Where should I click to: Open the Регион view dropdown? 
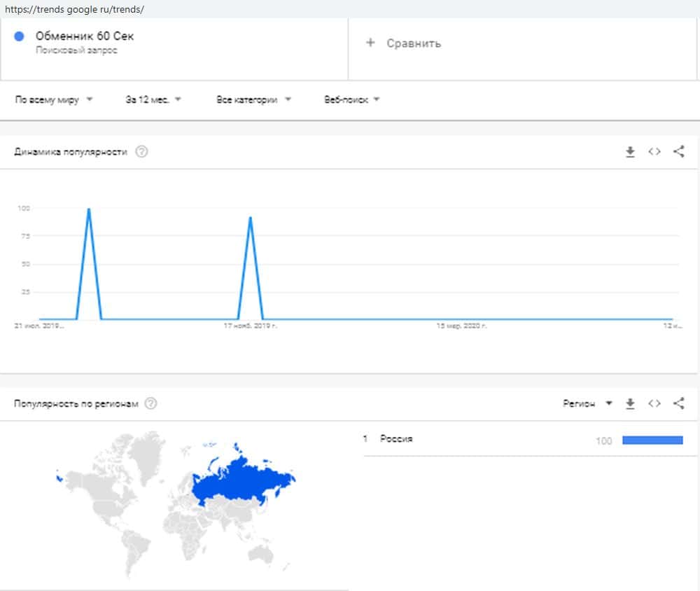point(587,403)
